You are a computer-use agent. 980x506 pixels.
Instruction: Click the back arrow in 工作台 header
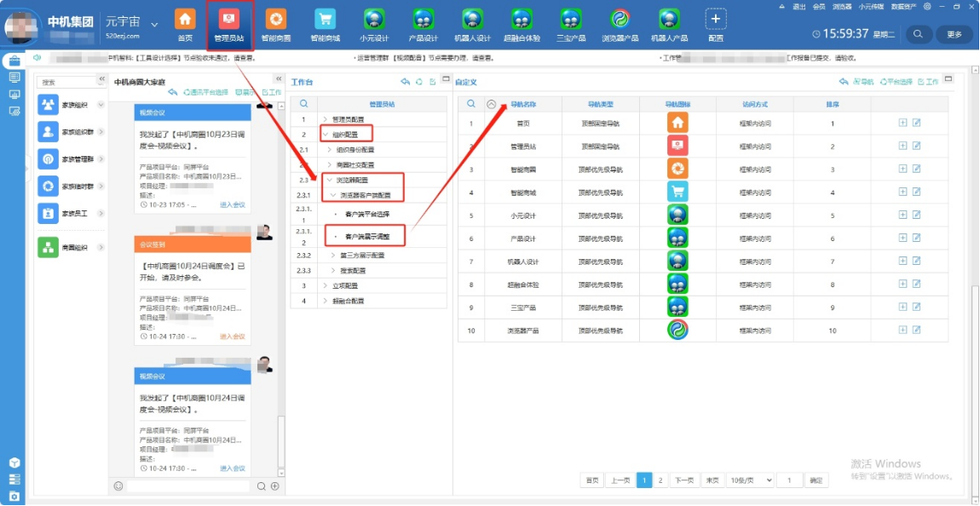coord(405,82)
